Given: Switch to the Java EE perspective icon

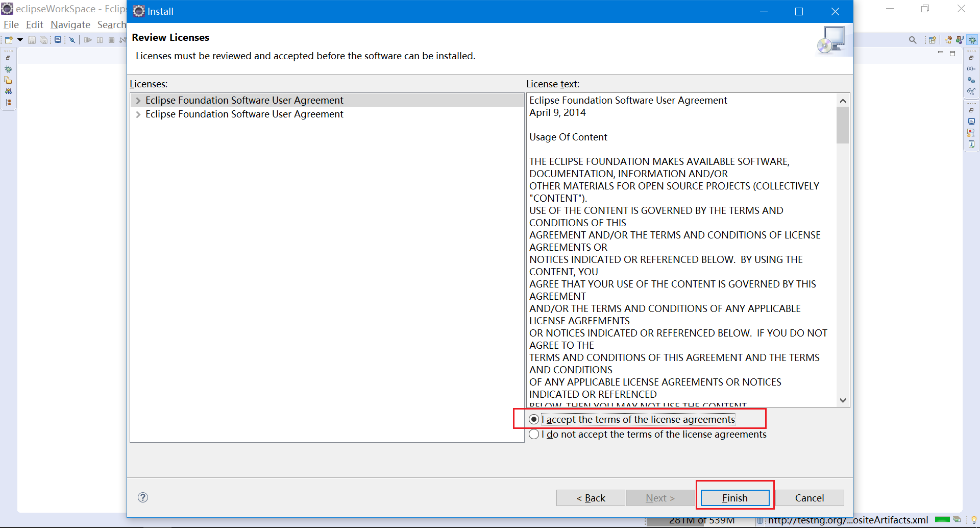Looking at the screenshot, I should click(x=948, y=40).
